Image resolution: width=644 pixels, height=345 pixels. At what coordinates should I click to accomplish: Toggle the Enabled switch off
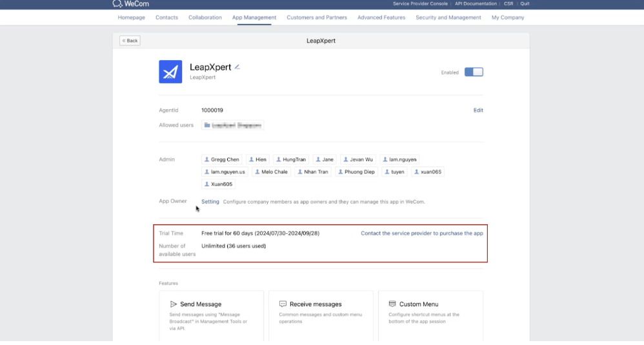pos(474,72)
